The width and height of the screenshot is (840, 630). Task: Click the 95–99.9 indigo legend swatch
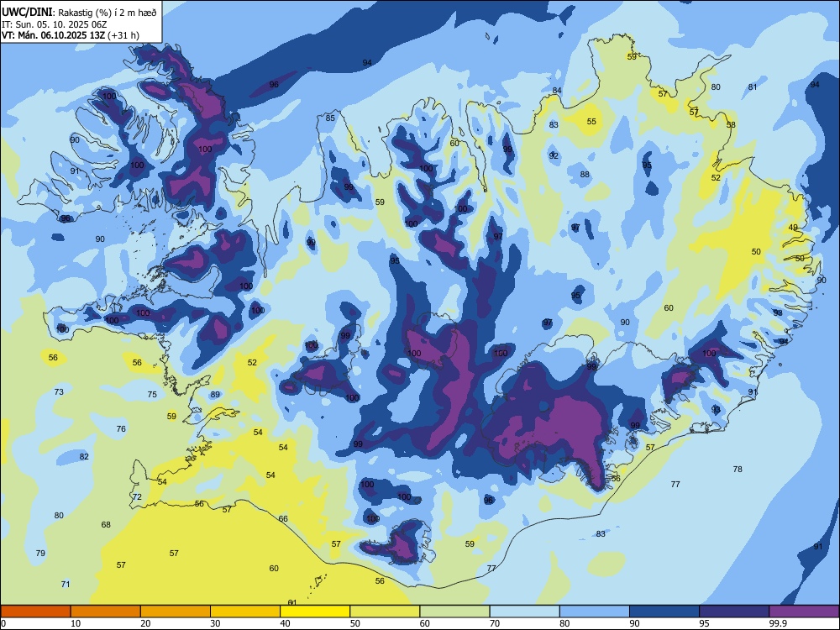click(734, 612)
